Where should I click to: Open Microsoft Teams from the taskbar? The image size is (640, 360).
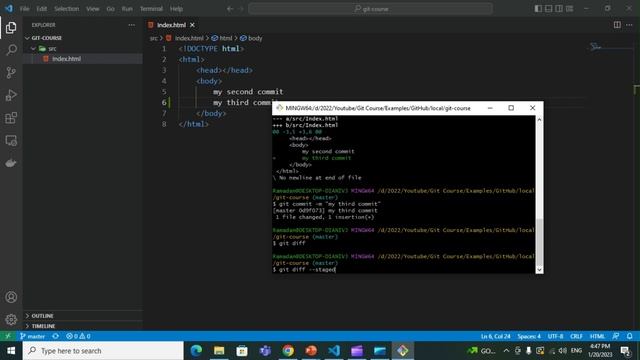click(x=265, y=351)
